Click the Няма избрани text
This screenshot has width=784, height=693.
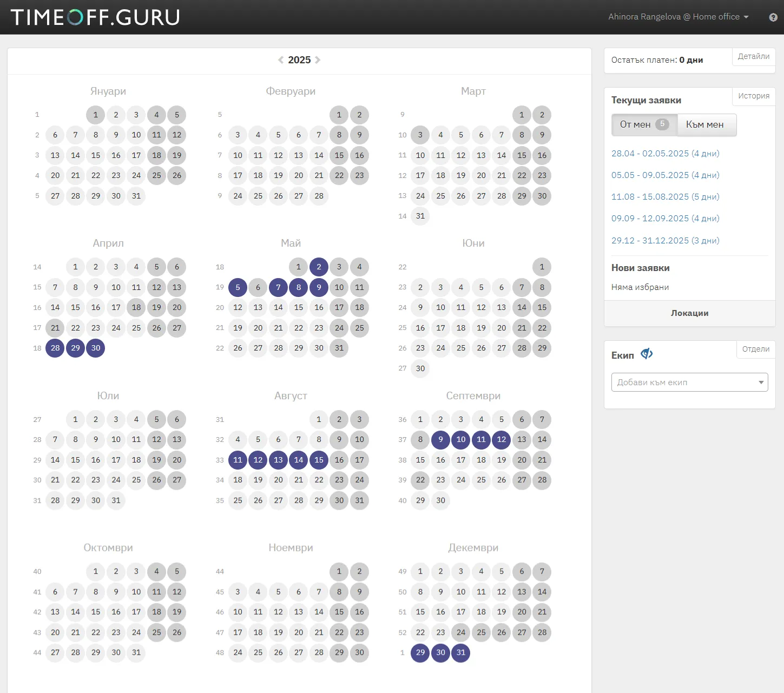coord(640,287)
